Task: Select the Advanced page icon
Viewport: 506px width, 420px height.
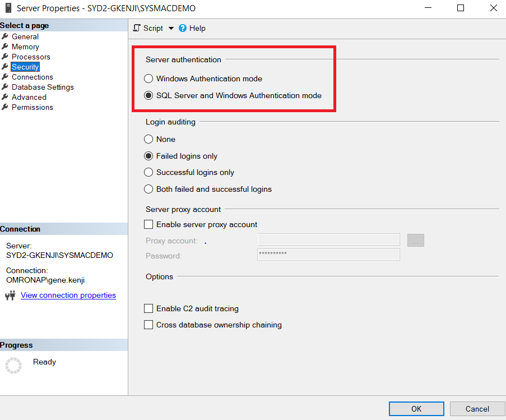Action: (x=6, y=97)
